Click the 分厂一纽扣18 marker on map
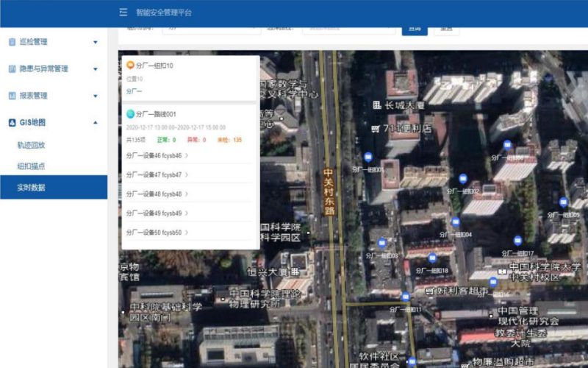 [x=432, y=258]
